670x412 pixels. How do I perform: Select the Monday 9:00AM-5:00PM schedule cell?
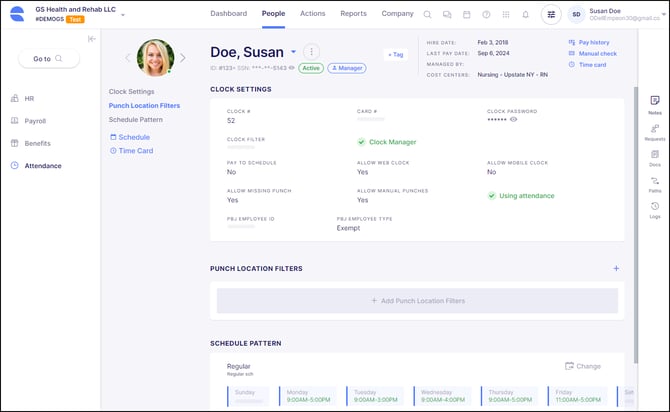[x=308, y=396]
